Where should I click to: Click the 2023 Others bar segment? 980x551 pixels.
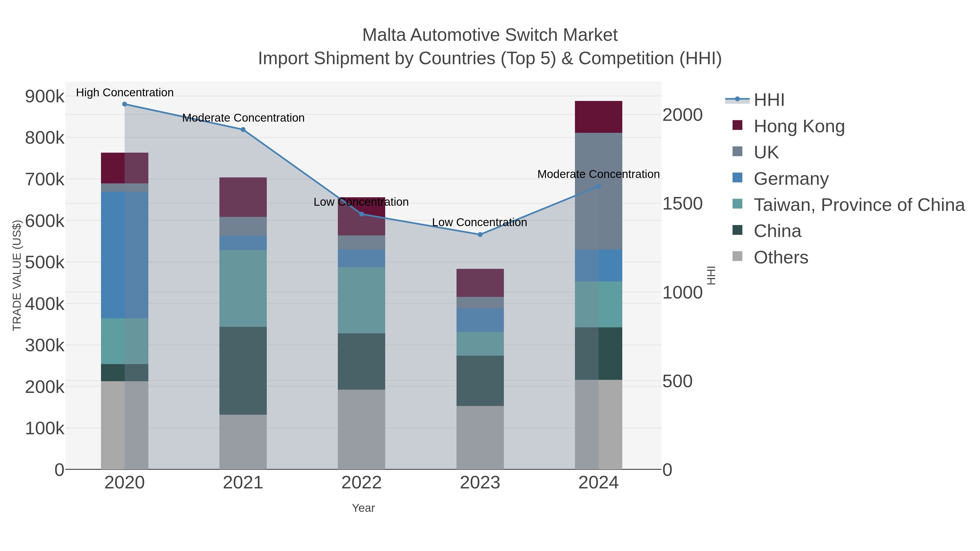[480, 438]
